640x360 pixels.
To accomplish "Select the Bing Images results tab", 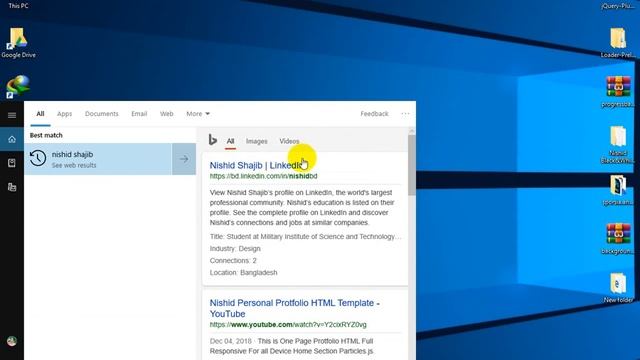I will [257, 141].
